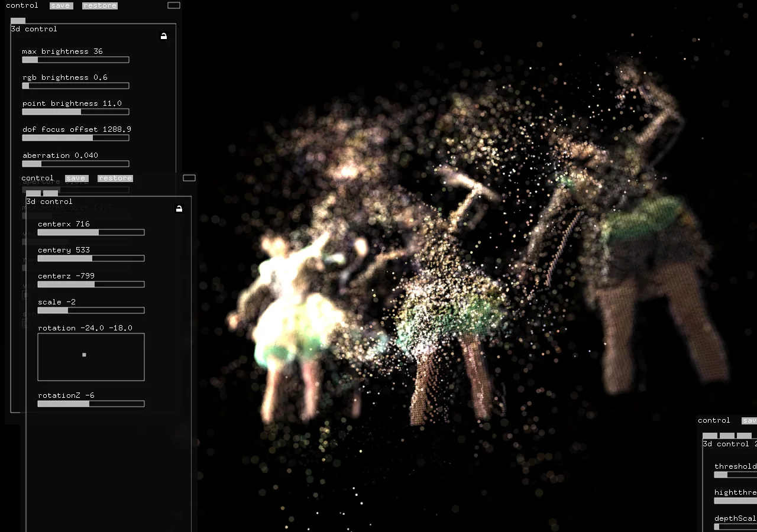757x532 pixels.
Task: Click inside the rotation 2D pad
Action: pos(91,357)
